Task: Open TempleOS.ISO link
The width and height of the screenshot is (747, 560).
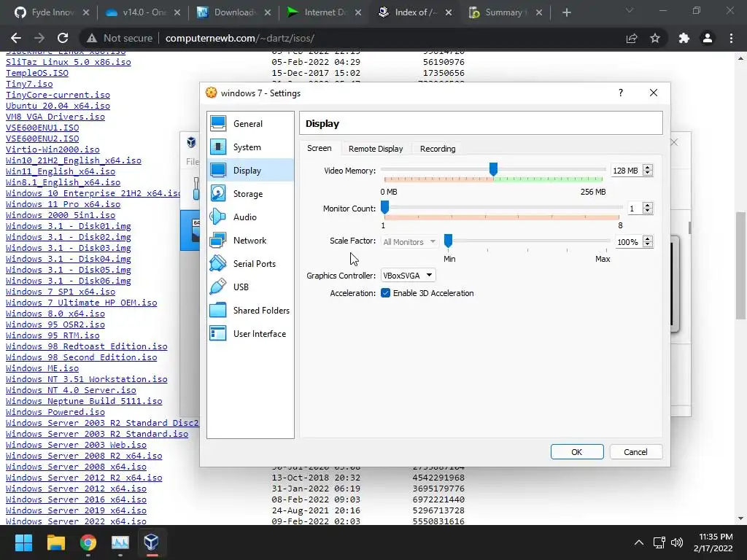Action: click(x=37, y=73)
